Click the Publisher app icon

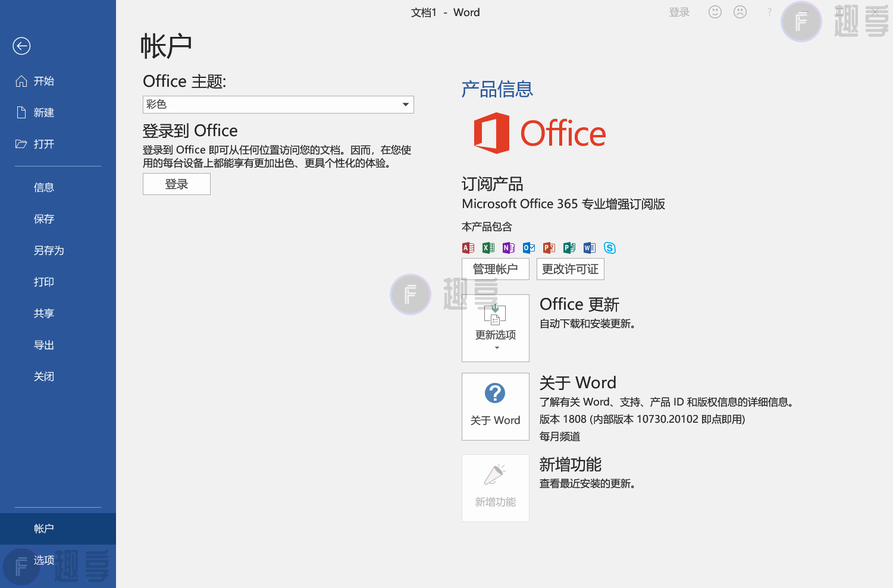coord(569,248)
